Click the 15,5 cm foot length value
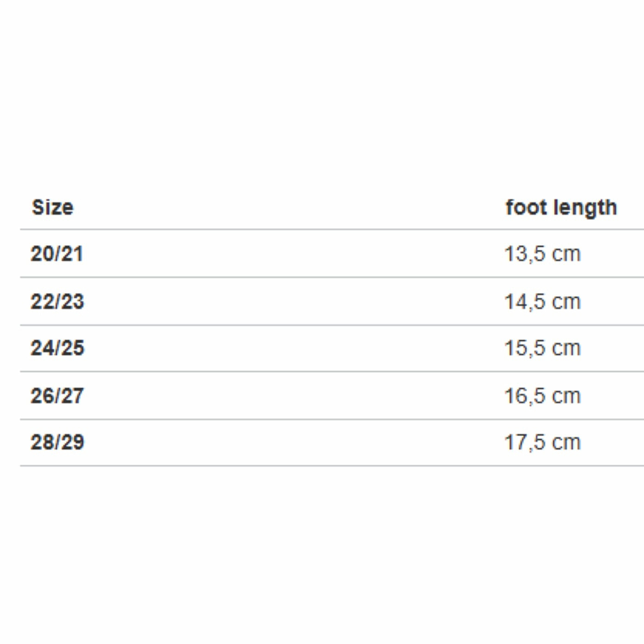 [x=543, y=348]
